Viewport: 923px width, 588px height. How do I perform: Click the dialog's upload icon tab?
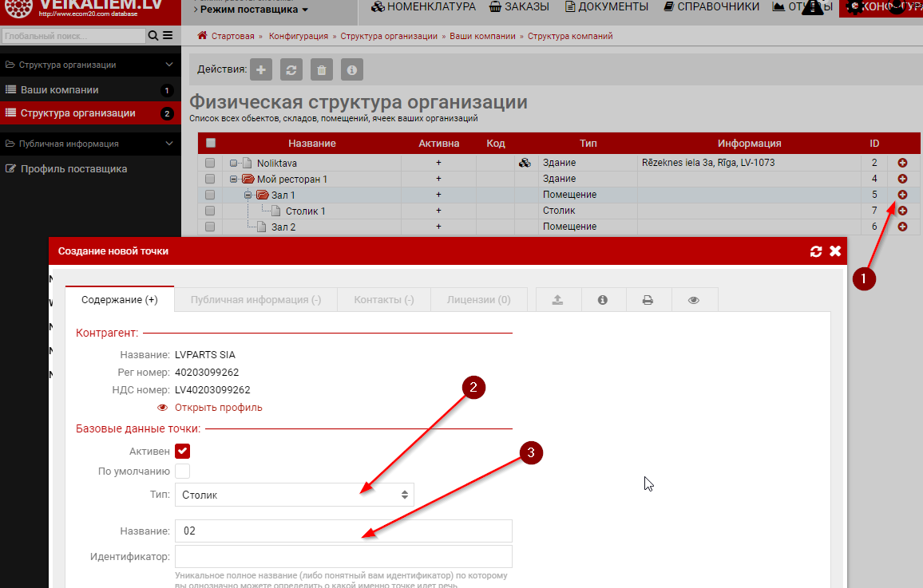point(557,300)
